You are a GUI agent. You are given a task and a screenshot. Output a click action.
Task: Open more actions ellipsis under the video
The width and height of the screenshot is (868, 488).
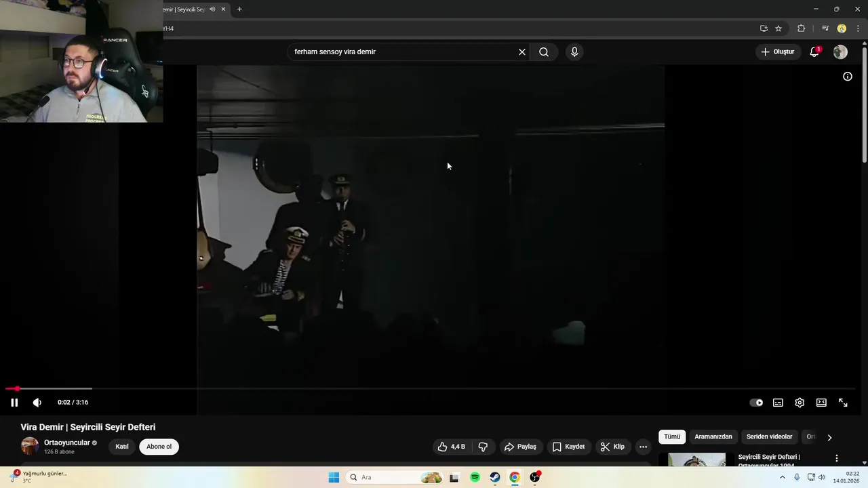coord(643,447)
